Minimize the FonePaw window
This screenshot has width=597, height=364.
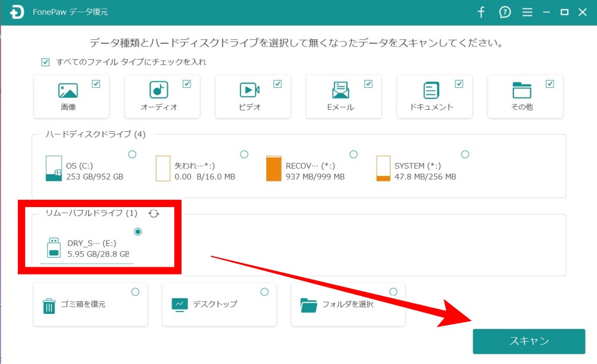[x=546, y=12]
